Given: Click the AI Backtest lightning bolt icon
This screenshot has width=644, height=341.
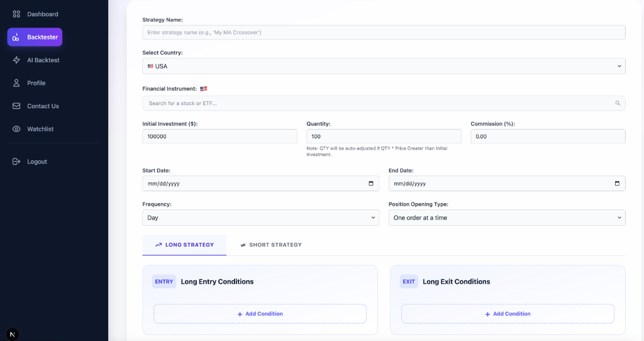Looking at the screenshot, I should tap(17, 60).
